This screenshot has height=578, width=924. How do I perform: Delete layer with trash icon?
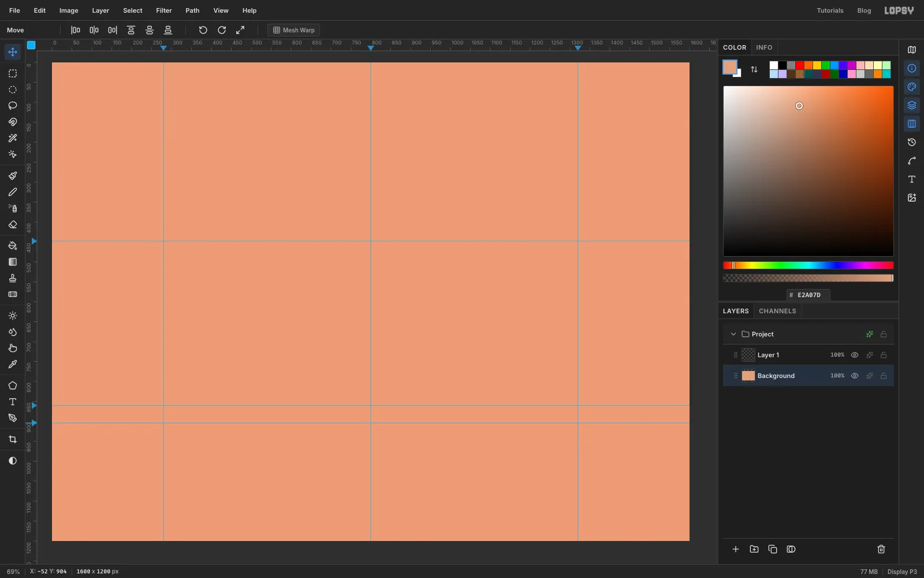coord(881,549)
